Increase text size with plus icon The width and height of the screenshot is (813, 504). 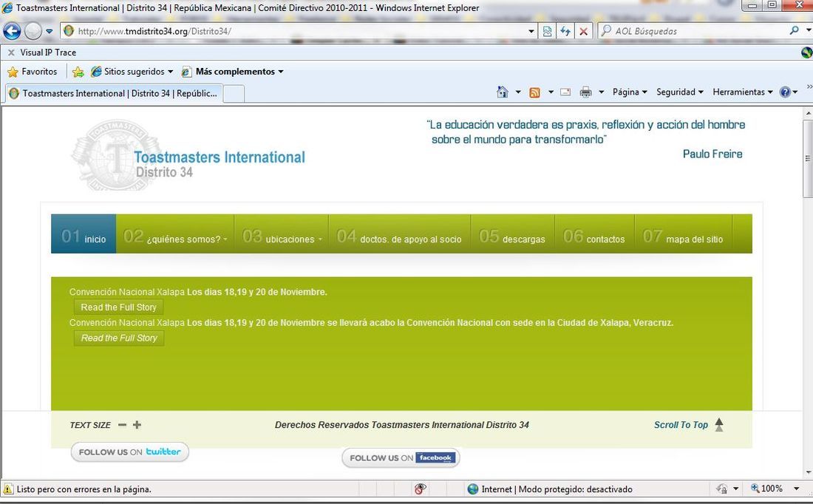click(137, 425)
